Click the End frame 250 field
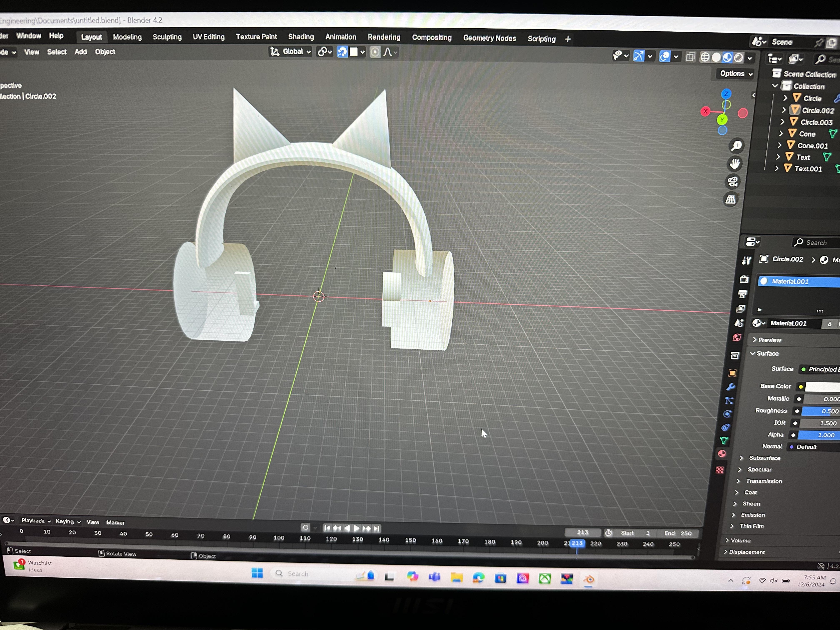The image size is (840, 630). pyautogui.click(x=678, y=533)
